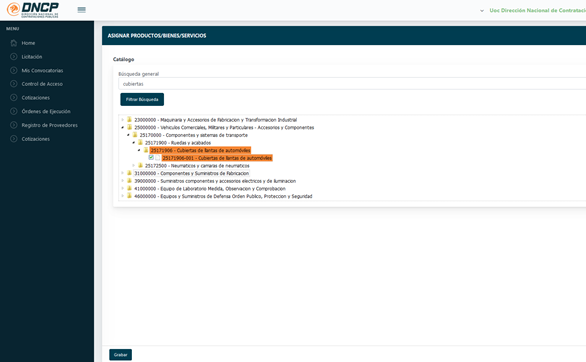Select the 25172500 - Neumaticos y camaras de neumaticos row
This screenshot has height=362, width=586.
[197, 165]
